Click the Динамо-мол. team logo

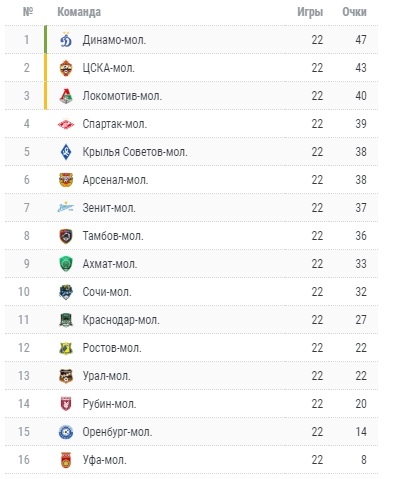(66, 40)
